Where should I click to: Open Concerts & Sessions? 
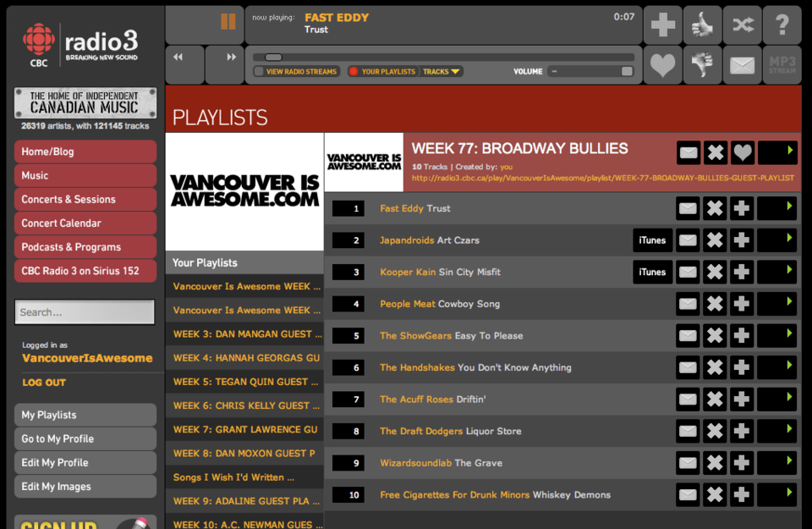pyautogui.click(x=85, y=200)
